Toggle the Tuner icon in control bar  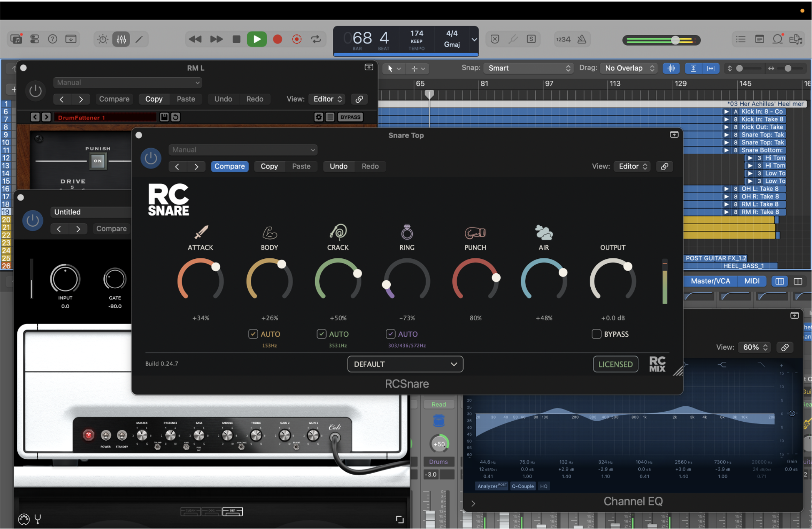click(513, 39)
